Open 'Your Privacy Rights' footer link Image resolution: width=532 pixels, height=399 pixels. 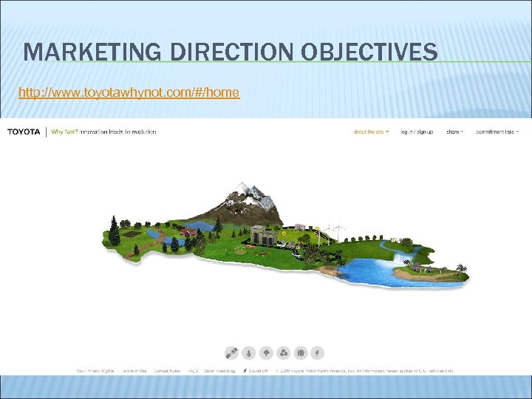coord(95,371)
